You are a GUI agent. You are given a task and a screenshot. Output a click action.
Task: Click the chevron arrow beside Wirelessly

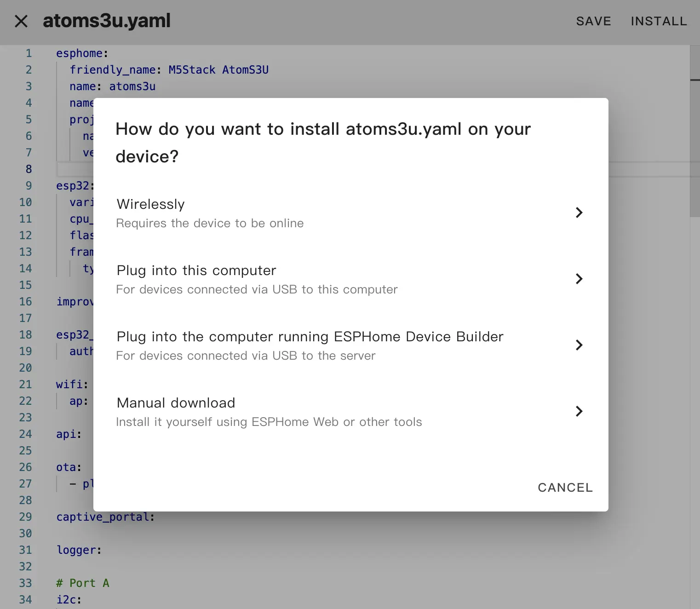pos(579,213)
